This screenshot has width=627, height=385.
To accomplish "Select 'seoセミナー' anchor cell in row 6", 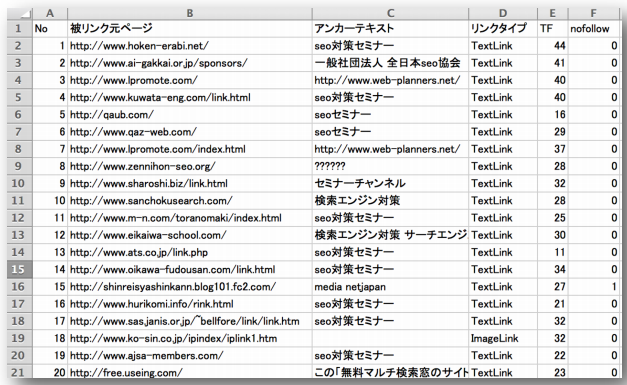I will pos(390,114).
